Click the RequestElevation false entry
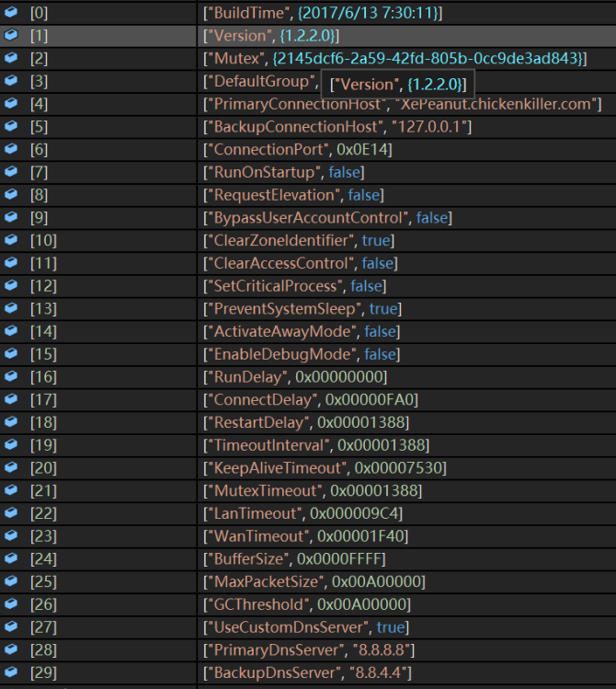 coord(293,195)
